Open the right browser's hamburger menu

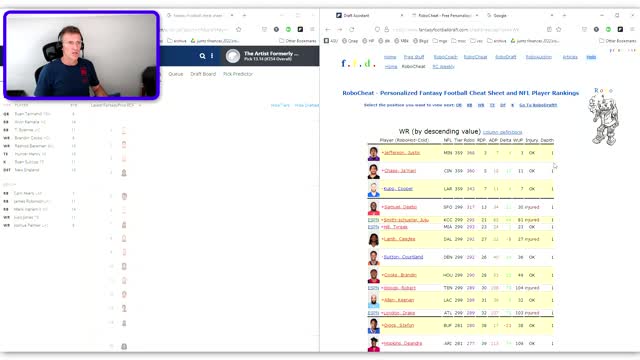click(x=632, y=29)
